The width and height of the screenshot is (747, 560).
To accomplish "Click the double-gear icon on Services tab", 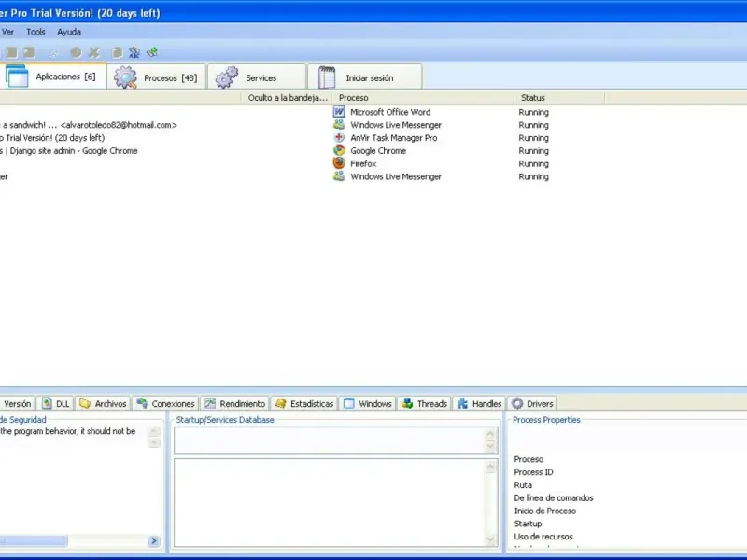I will pyautogui.click(x=227, y=77).
